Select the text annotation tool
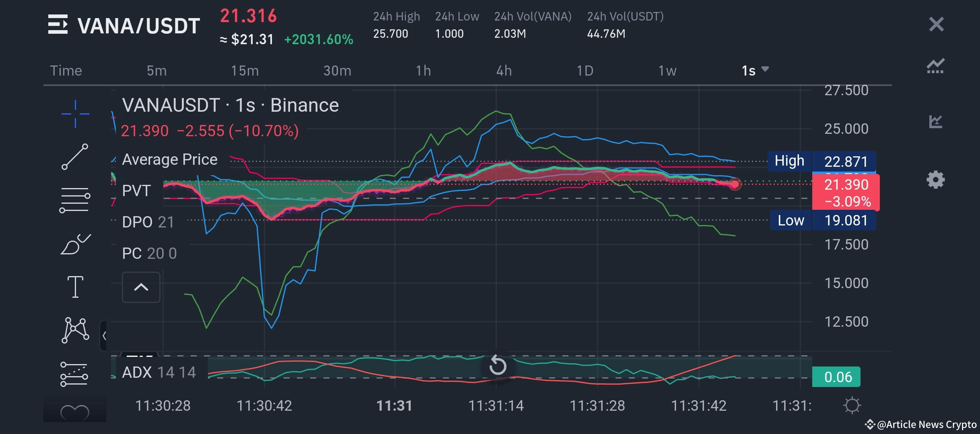Viewport: 980px width, 434px height. 74,287
